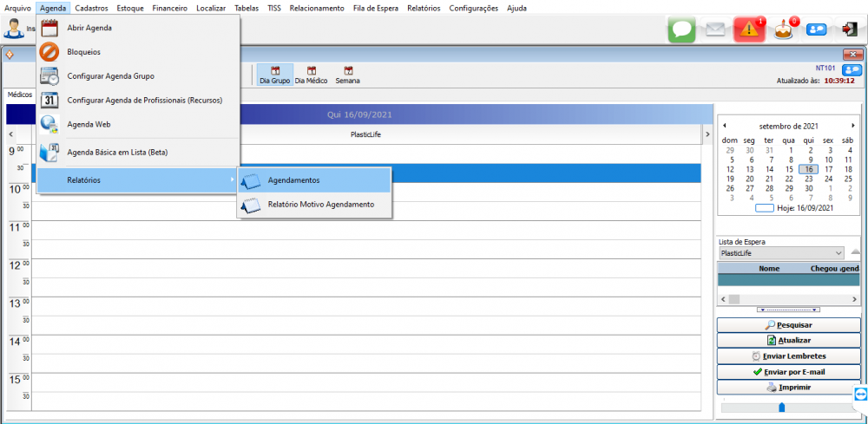Screen dimensions: 868x424
Task: Open the mail envelope icon
Action: 715,29
